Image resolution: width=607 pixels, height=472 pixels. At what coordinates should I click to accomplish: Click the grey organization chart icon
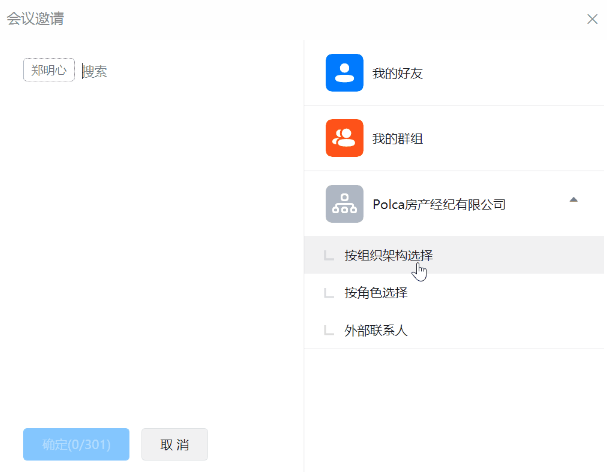344,204
